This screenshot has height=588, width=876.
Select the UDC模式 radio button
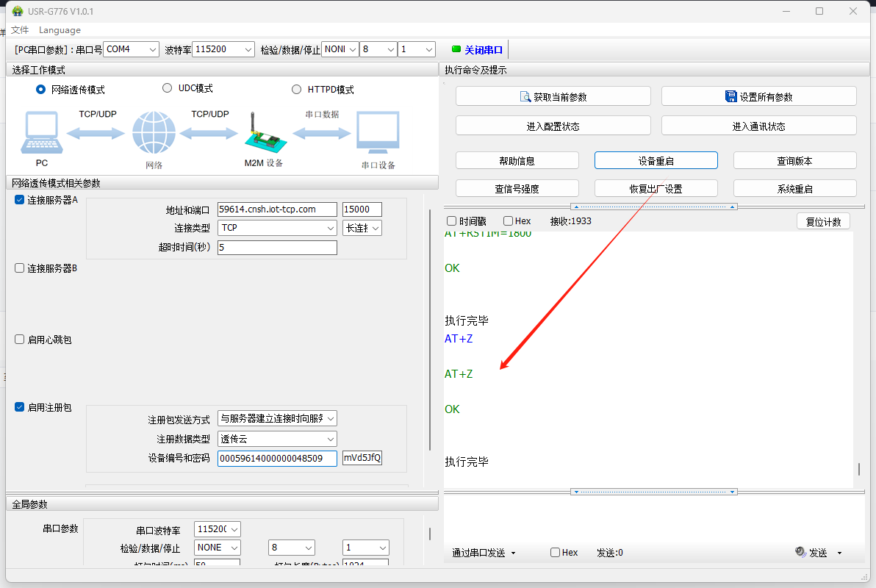(x=167, y=88)
